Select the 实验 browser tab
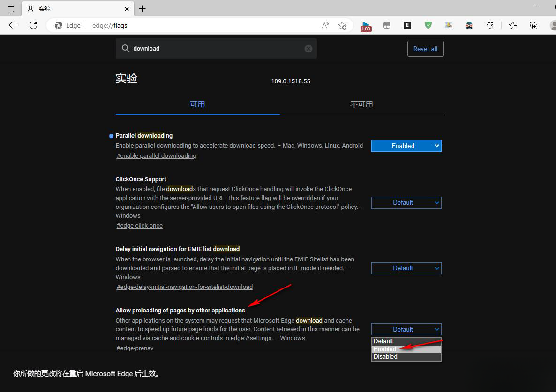Screen dimensions: 556x392 tap(78, 9)
